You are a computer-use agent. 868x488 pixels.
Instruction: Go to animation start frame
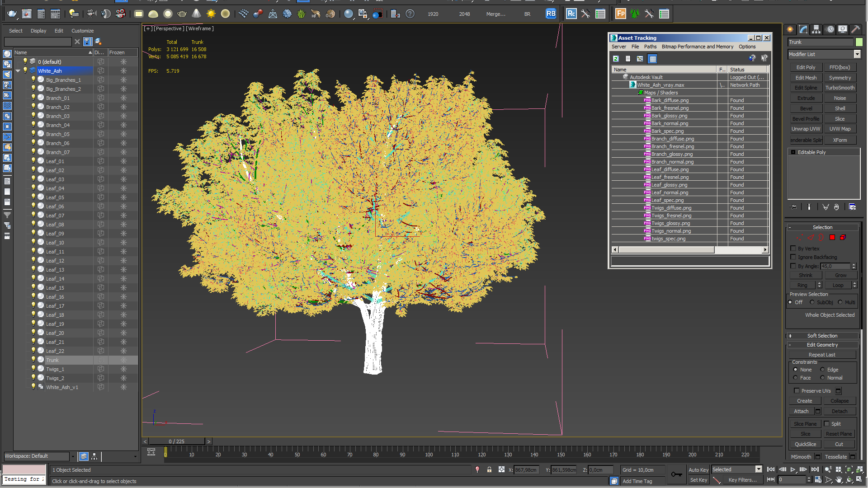tap(771, 469)
